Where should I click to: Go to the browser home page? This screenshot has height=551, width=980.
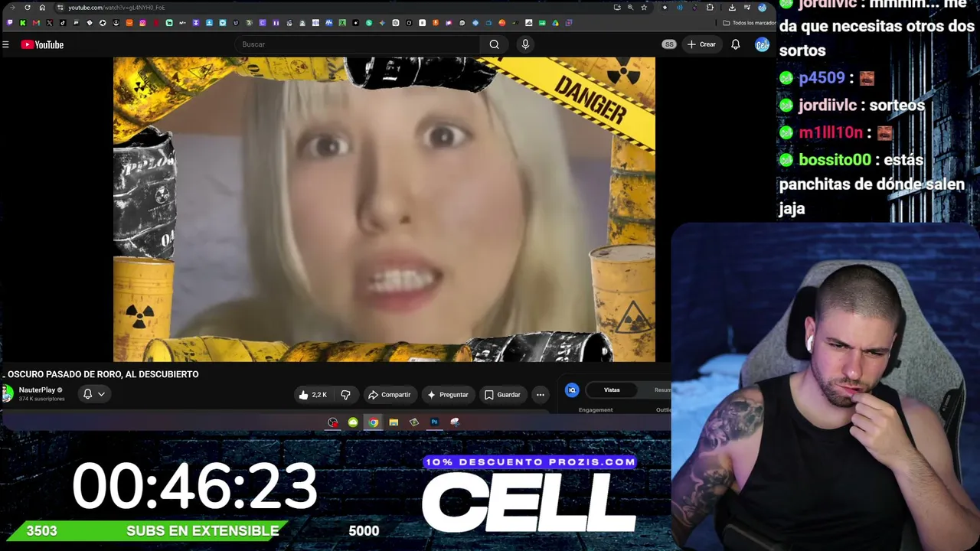click(x=42, y=8)
